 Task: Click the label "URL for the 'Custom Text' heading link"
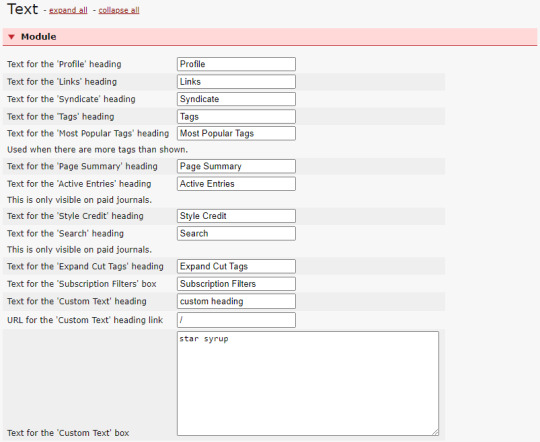click(x=85, y=320)
